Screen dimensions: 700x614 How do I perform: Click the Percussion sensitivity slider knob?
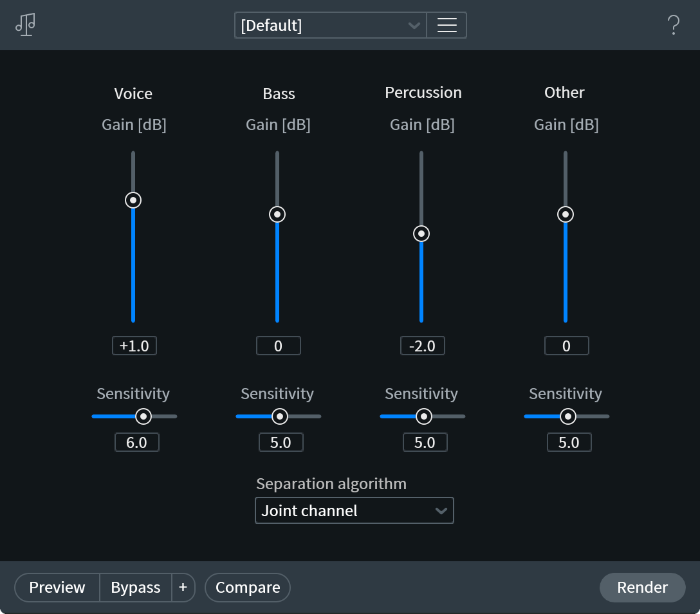423,416
